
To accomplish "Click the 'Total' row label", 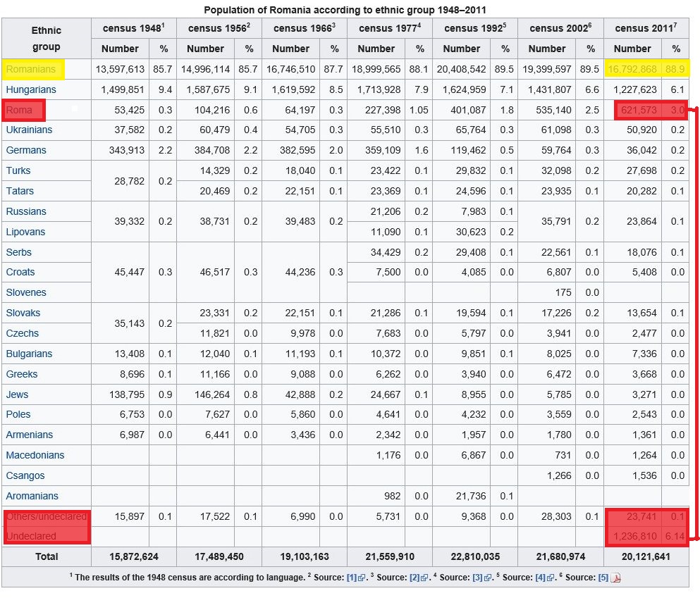I will 47,557.
